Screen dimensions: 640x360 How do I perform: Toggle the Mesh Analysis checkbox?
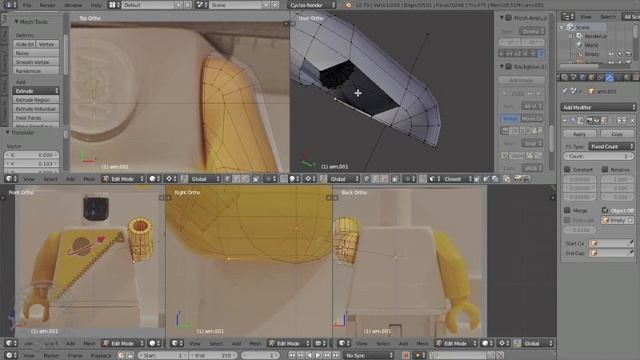pos(509,18)
